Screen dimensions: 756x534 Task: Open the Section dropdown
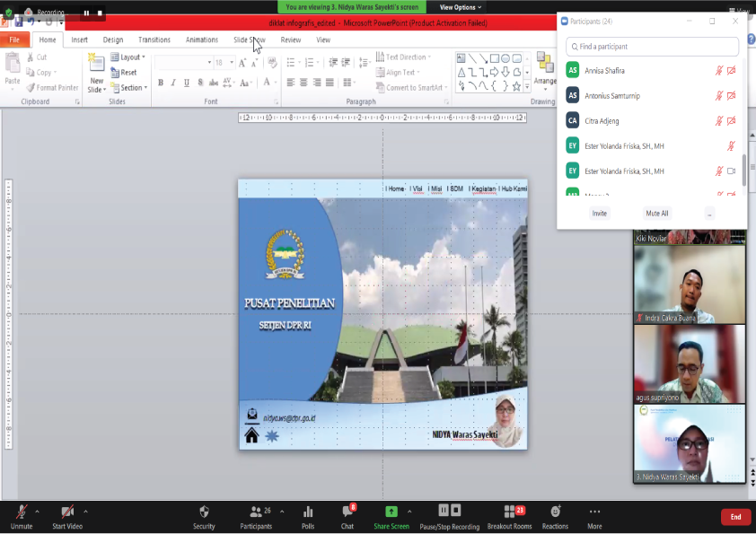click(128, 88)
